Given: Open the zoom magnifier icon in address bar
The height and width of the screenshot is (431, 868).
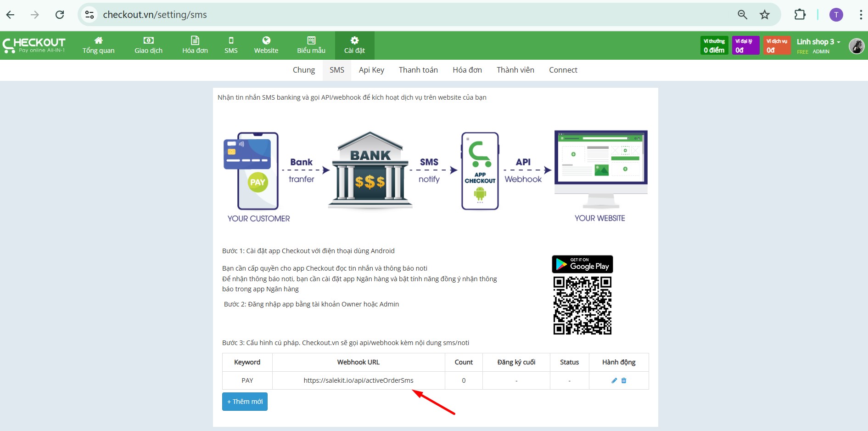Looking at the screenshot, I should [742, 15].
